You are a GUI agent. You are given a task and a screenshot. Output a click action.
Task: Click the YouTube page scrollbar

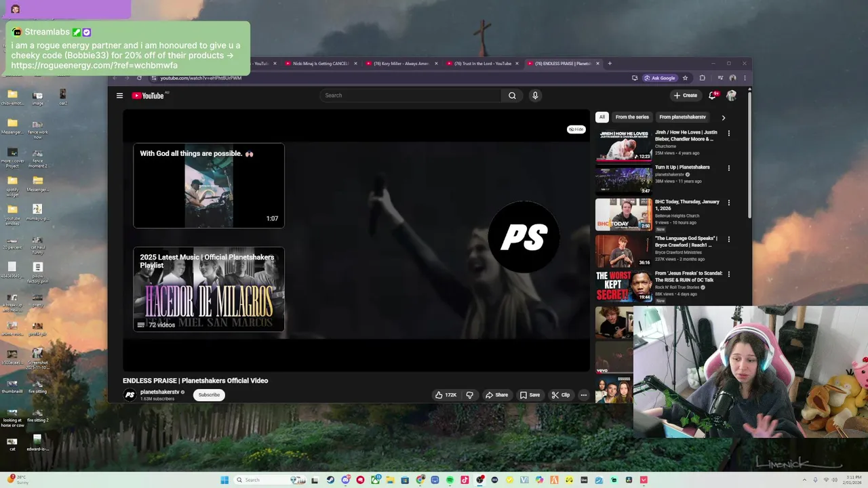point(749,155)
